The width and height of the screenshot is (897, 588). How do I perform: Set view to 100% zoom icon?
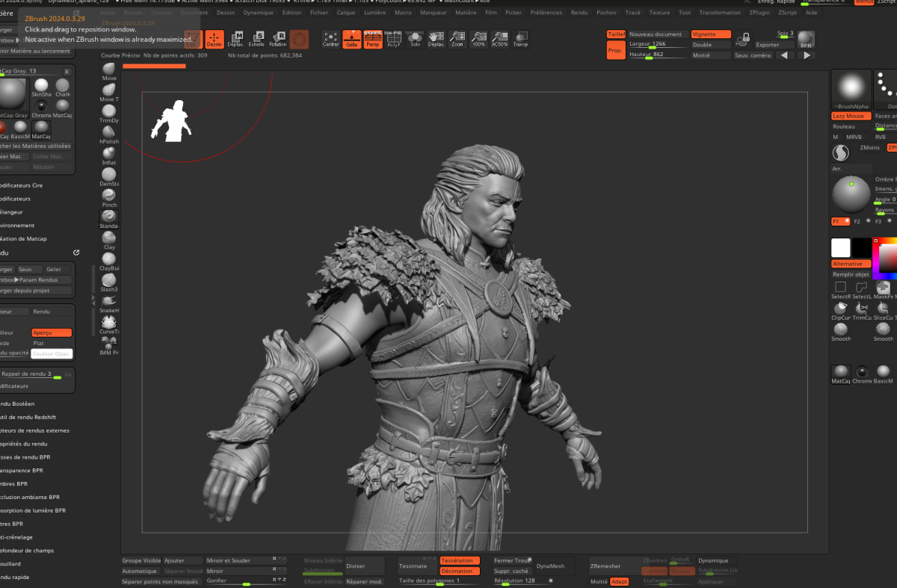[478, 40]
